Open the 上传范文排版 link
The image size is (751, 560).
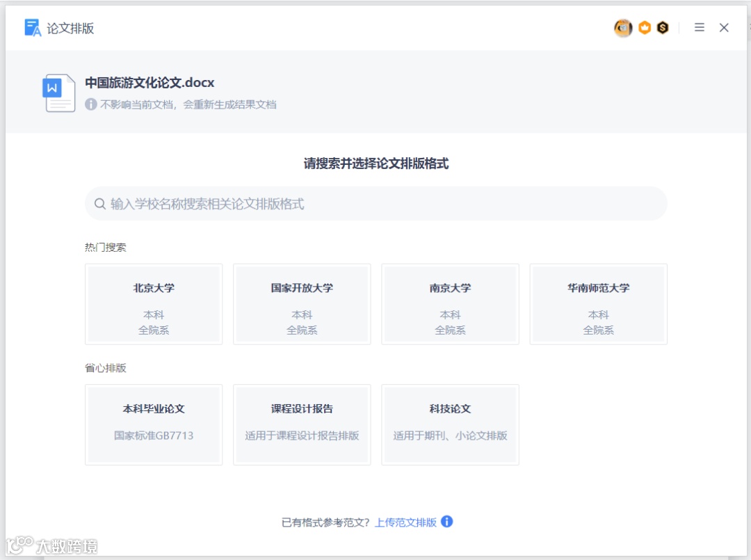tap(405, 522)
